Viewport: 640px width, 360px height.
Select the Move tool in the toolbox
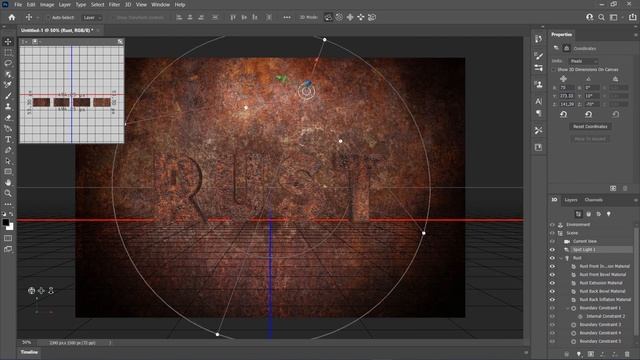[x=8, y=42]
